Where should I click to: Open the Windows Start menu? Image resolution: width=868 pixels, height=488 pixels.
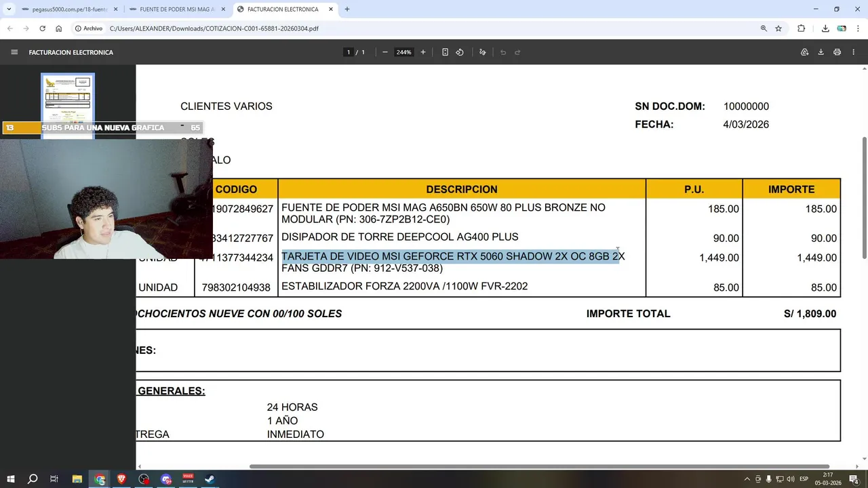coord(11,479)
